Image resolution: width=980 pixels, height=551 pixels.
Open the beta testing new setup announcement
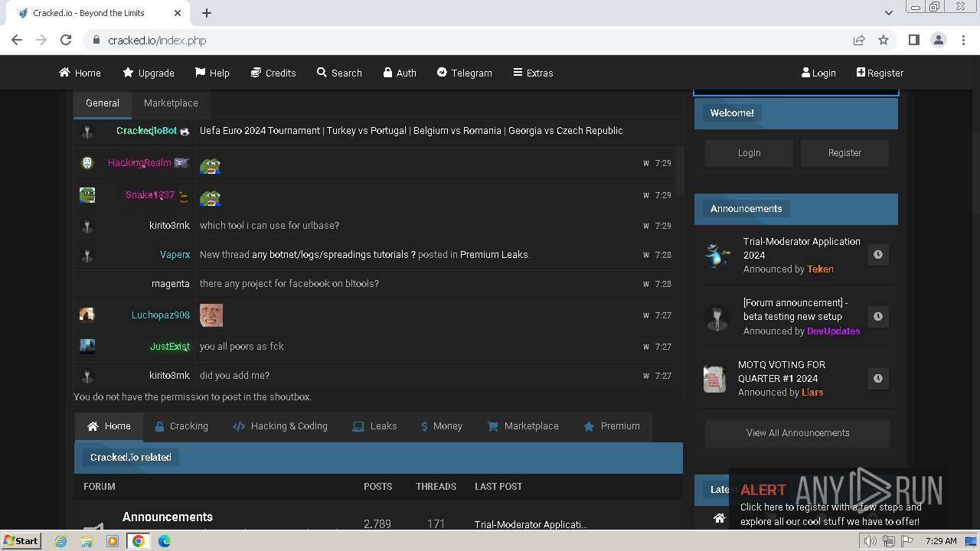pos(795,309)
